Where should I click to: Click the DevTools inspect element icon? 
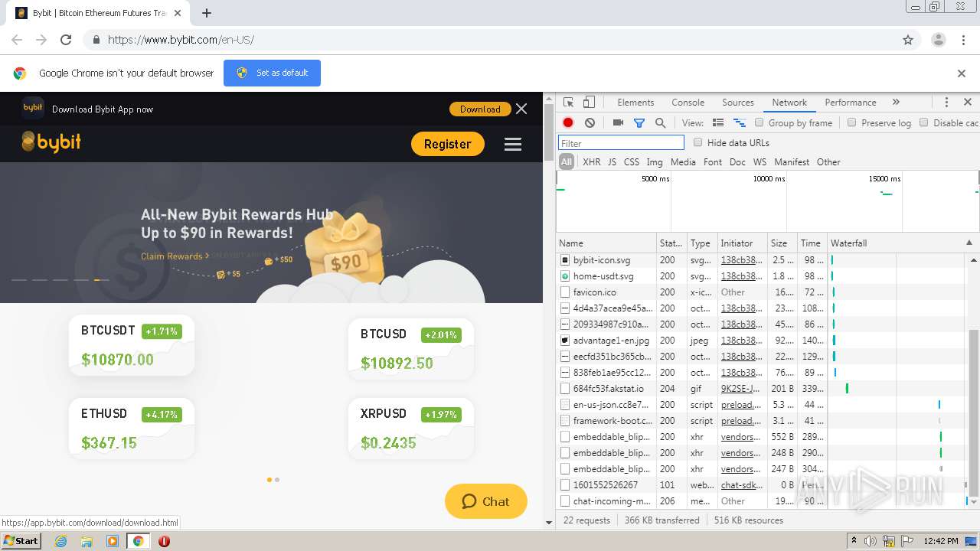(568, 103)
